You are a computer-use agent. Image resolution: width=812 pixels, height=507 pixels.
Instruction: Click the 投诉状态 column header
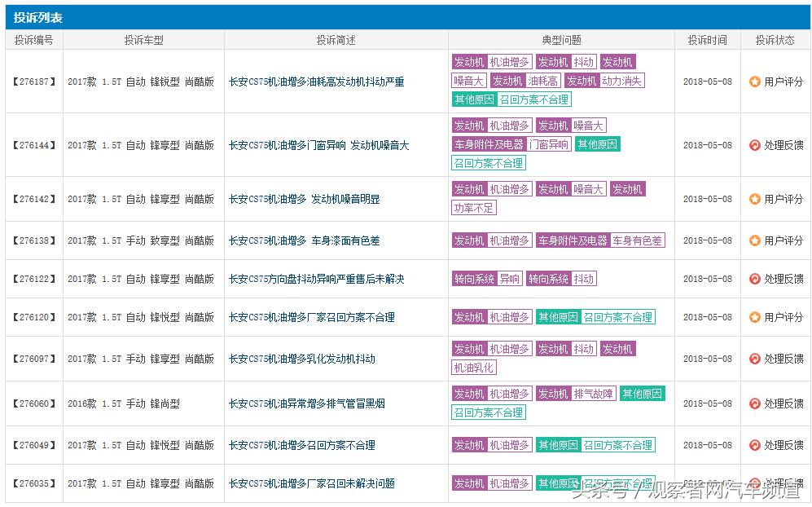click(775, 40)
